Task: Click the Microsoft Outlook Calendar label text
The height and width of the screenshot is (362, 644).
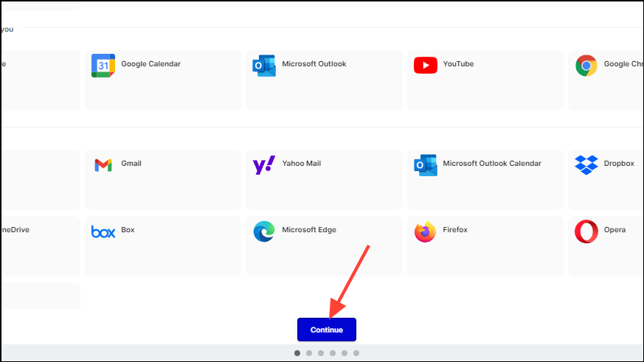Action: pos(492,163)
